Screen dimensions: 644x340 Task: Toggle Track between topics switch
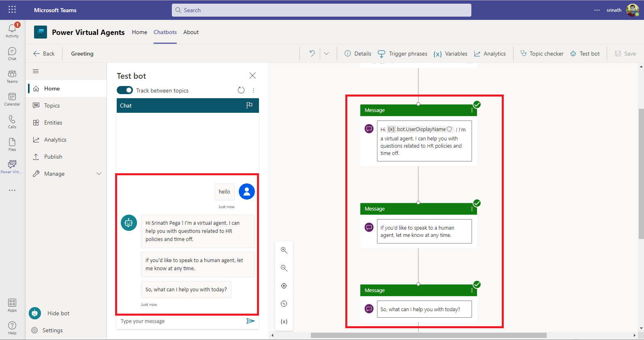pyautogui.click(x=125, y=90)
